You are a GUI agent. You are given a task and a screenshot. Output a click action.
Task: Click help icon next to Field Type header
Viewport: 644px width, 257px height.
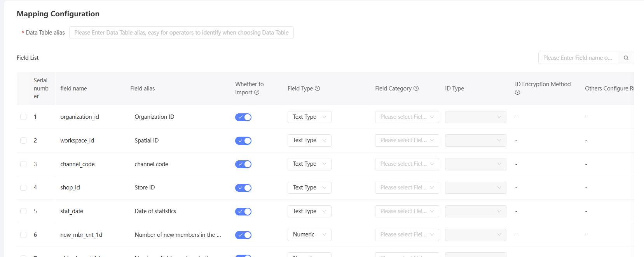point(317,89)
